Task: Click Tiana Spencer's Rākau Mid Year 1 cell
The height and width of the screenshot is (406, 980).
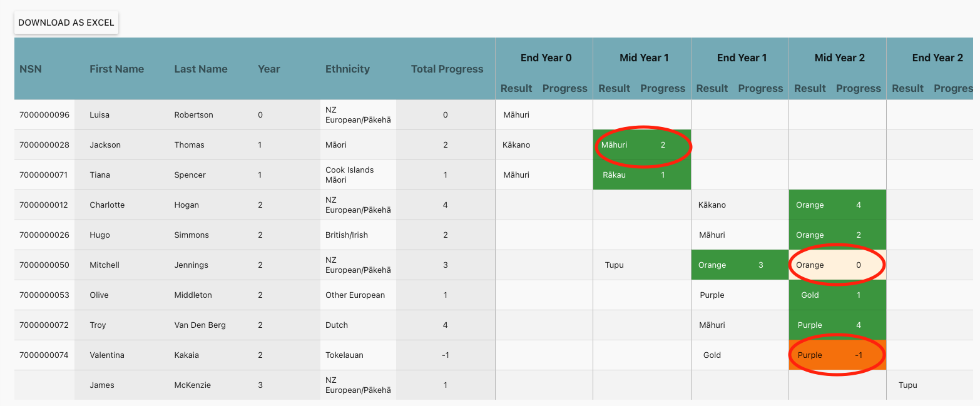Action: pos(641,175)
